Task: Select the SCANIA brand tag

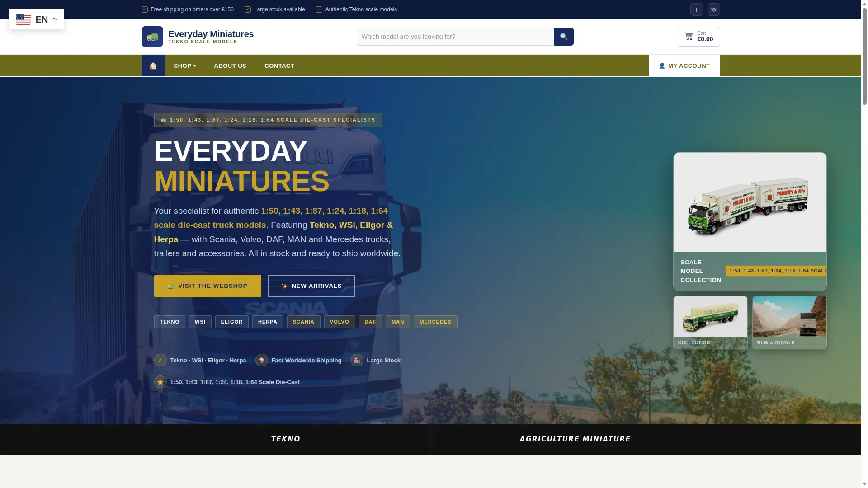Action: (304, 322)
